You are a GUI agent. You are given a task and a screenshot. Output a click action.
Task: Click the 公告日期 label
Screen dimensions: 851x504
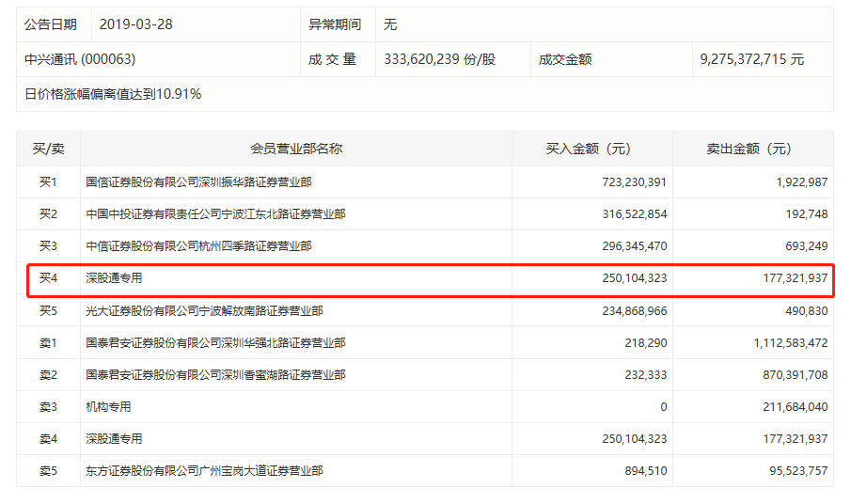pyautogui.click(x=51, y=24)
